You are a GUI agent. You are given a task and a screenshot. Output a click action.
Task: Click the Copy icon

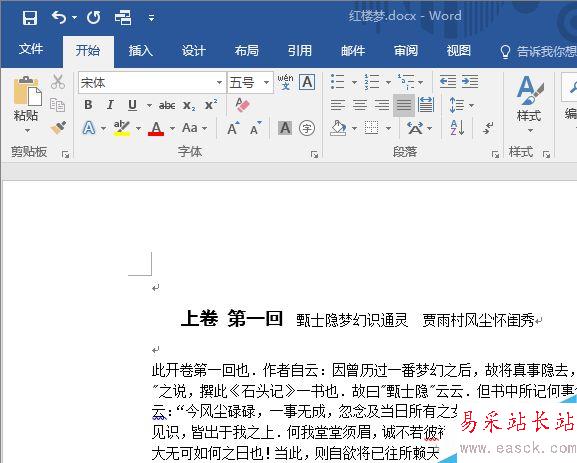pos(57,105)
